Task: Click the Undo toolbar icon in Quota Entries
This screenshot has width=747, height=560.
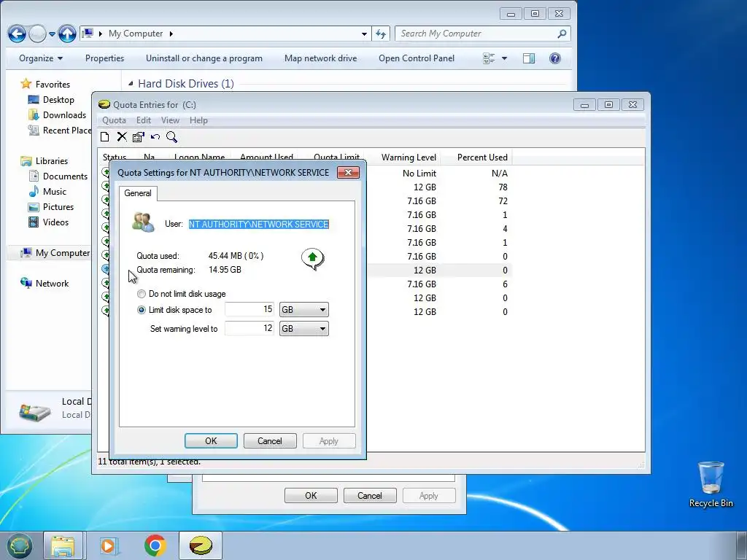Action: 155,137
